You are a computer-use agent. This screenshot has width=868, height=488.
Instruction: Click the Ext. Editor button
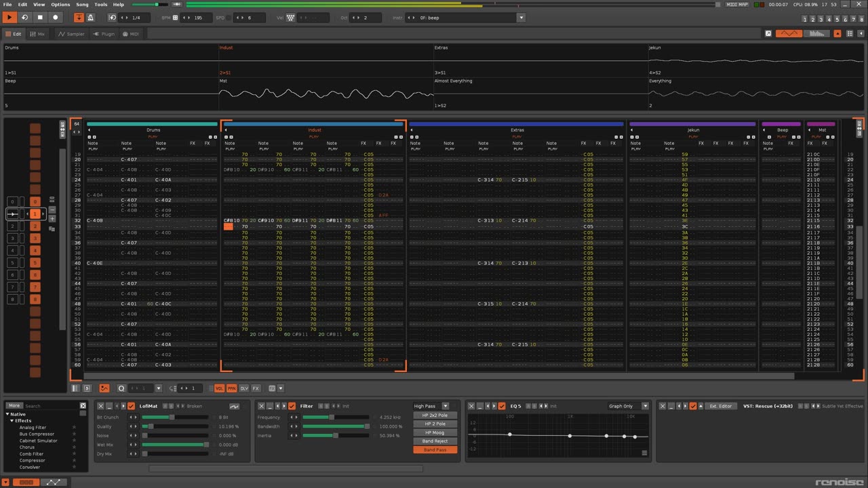[x=720, y=406]
